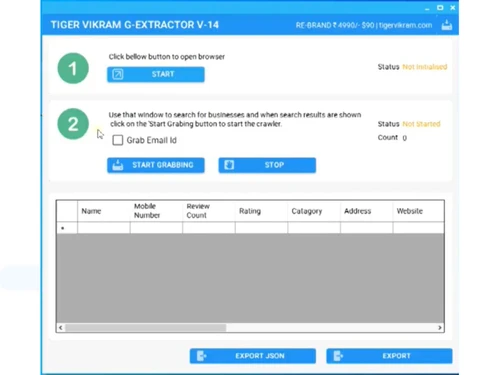Click the EXPORT JSON button
Viewport: 500px width, 375px height.
(x=253, y=356)
